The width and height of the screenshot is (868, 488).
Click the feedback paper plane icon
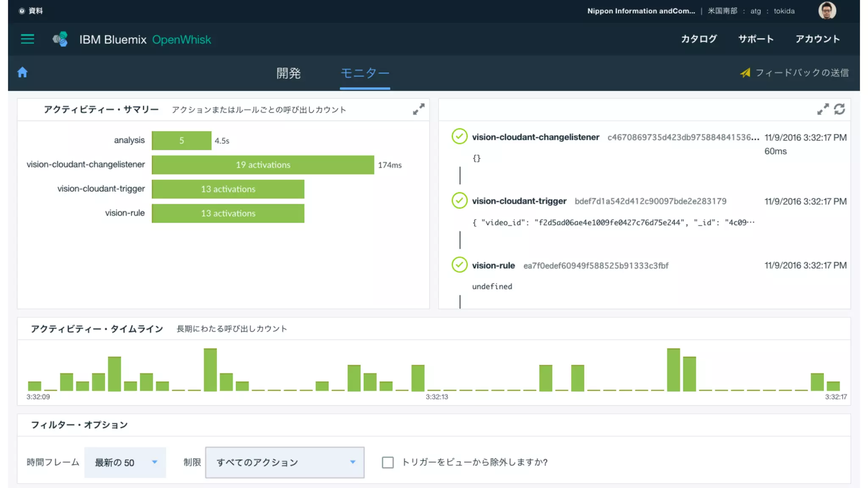click(x=745, y=73)
